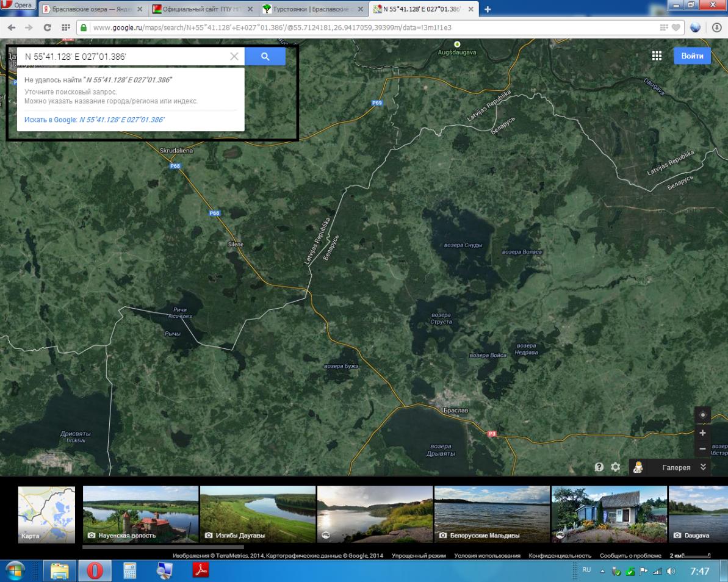Click the blue search magnifier button

[x=265, y=57]
